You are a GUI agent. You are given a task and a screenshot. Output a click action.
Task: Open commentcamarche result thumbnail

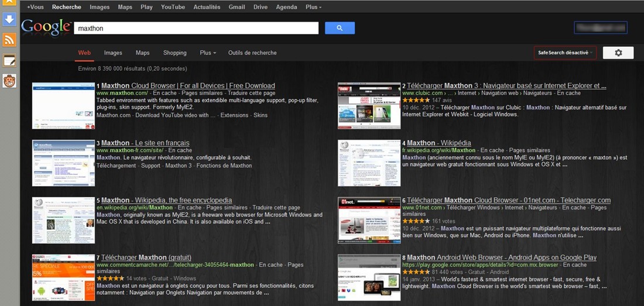tap(63, 278)
